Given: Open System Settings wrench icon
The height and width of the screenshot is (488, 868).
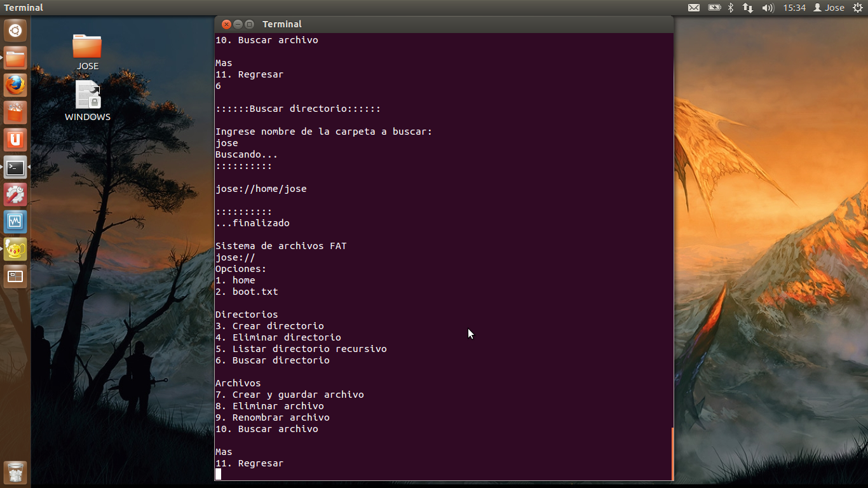Looking at the screenshot, I should [x=15, y=194].
